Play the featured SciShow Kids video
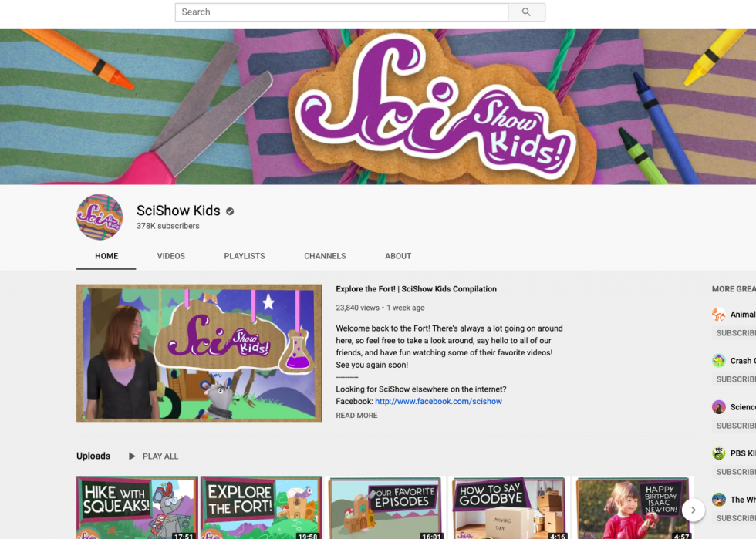The height and width of the screenshot is (539, 756). coord(199,353)
